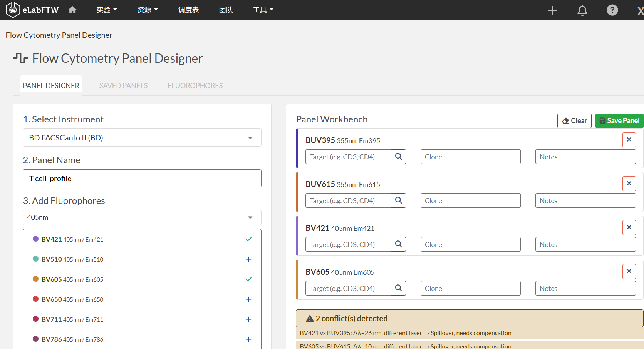Add BV650 fluorophore with plus icon
Screen dimensions: 644x349
[x=248, y=299]
